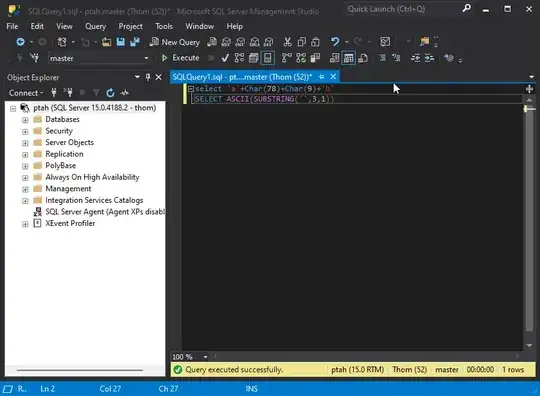Click the Execute button
This screenshot has height=396, width=540.
(180, 58)
